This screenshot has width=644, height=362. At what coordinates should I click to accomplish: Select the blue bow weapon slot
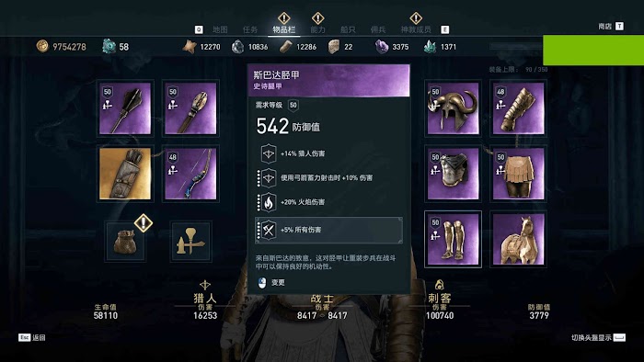tap(190, 174)
